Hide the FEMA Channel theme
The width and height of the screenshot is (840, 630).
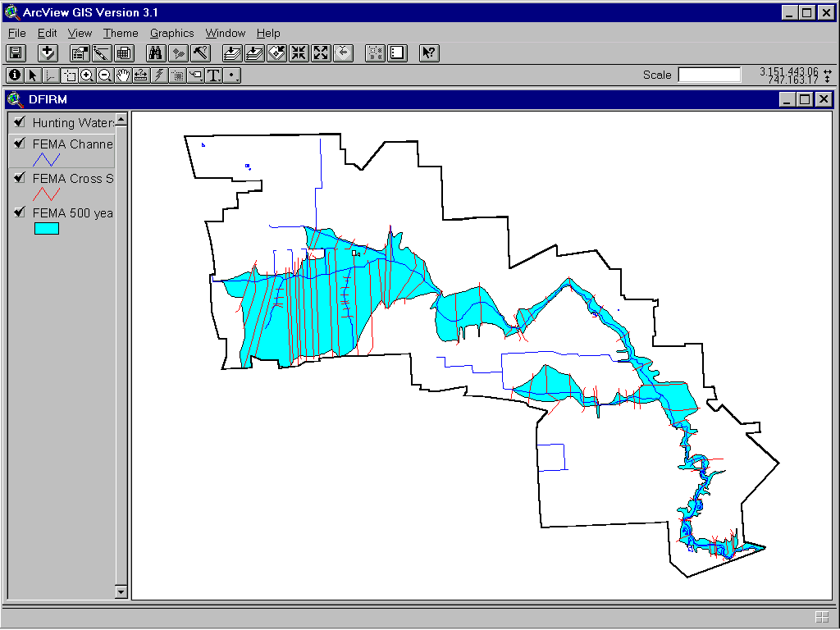(19, 143)
